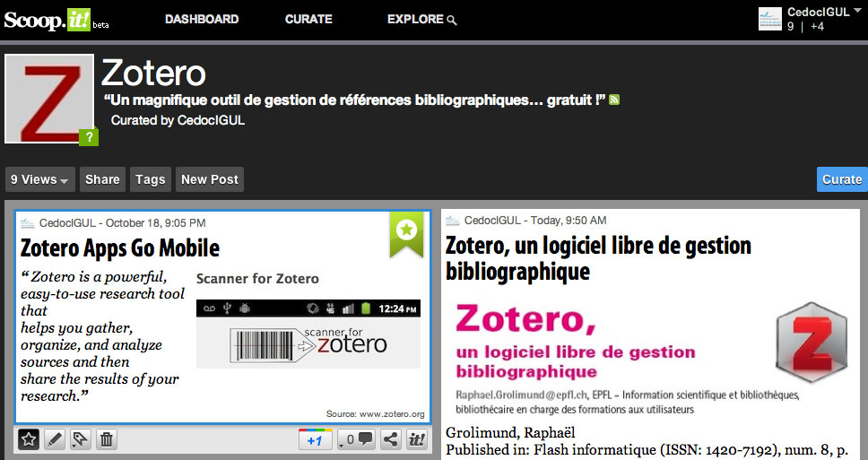Click the blue Curate button

[x=842, y=179]
